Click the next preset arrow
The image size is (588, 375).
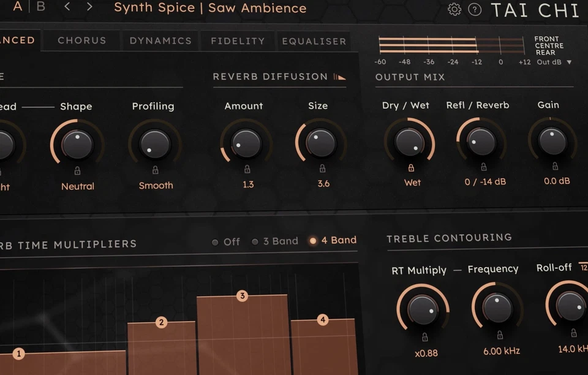click(x=89, y=7)
